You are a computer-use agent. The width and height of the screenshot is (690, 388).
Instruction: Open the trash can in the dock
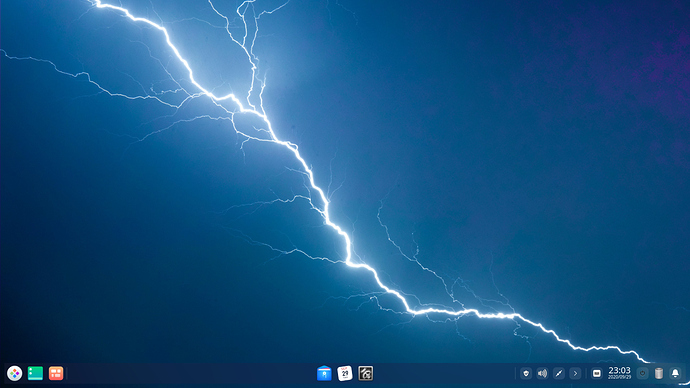pos(659,373)
